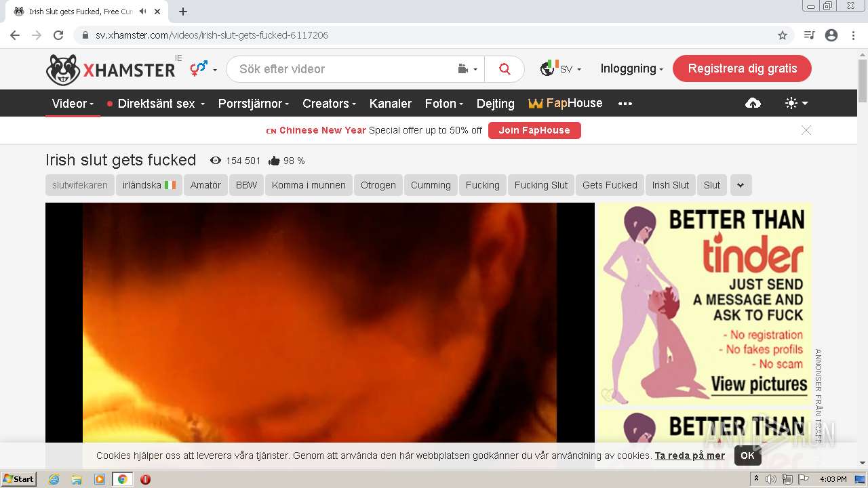Click the eye icon next to the view count
Image resolution: width=868 pixels, height=488 pixels.
click(216, 161)
